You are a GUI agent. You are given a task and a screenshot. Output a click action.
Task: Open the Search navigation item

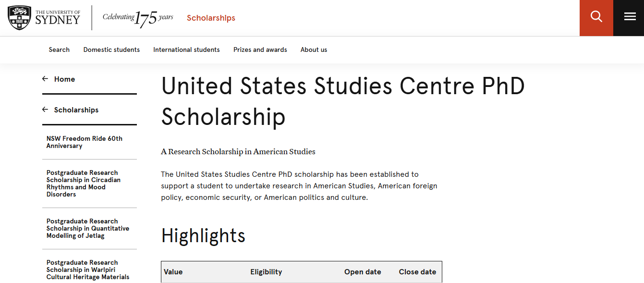click(x=59, y=49)
